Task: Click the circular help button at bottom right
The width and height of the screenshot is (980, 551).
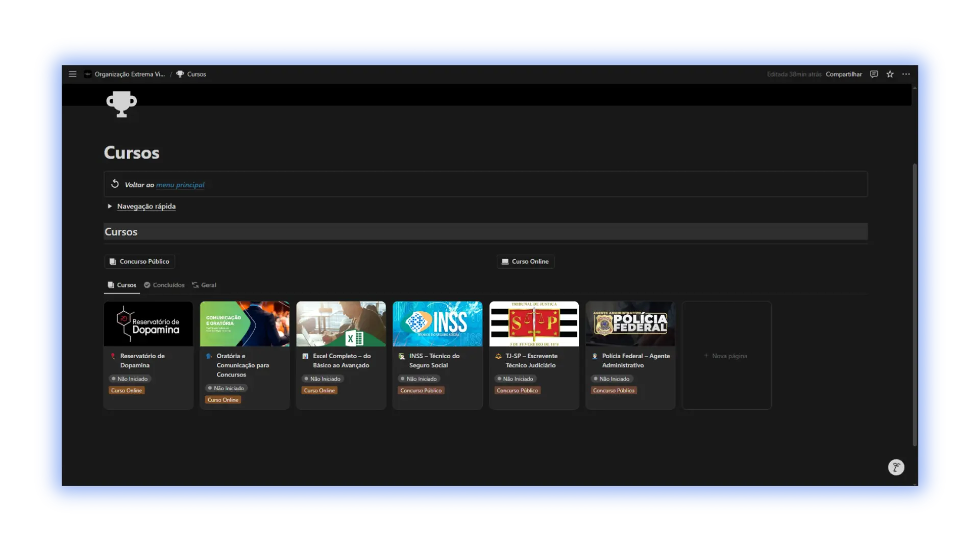Action: [896, 467]
